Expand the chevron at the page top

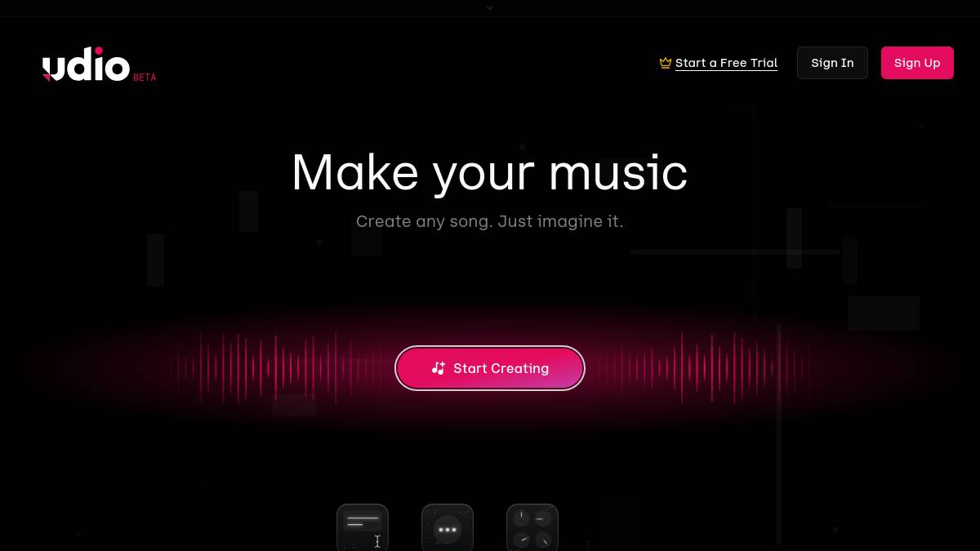[490, 7]
